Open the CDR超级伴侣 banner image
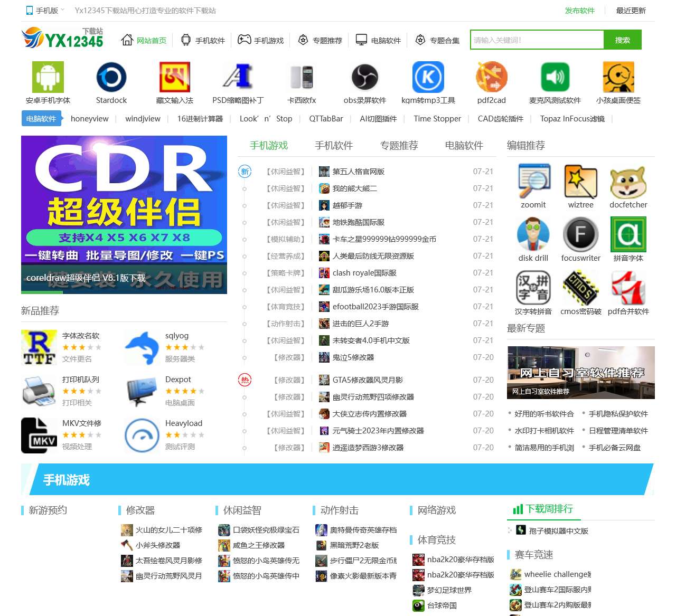The width and height of the screenshot is (676, 616). coord(124,215)
